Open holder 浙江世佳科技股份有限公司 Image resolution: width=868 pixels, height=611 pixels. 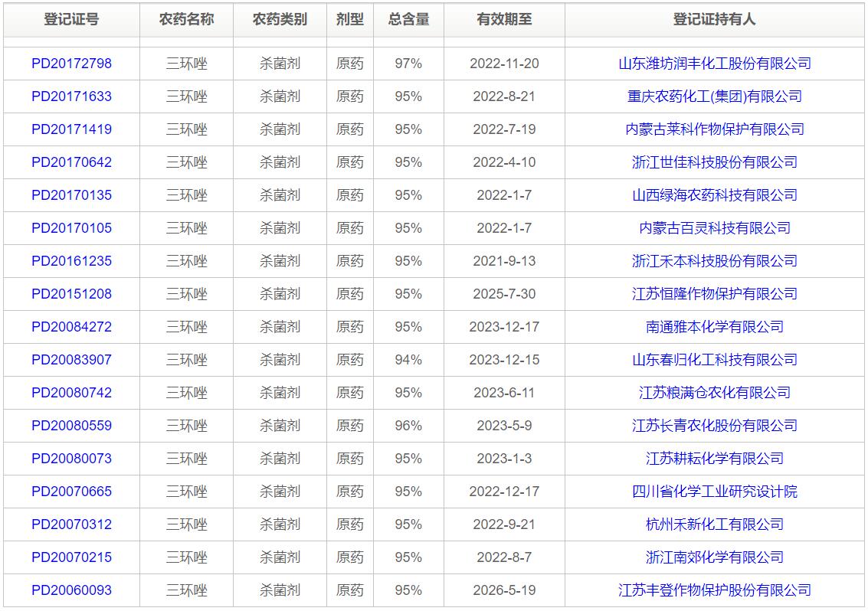pos(714,162)
